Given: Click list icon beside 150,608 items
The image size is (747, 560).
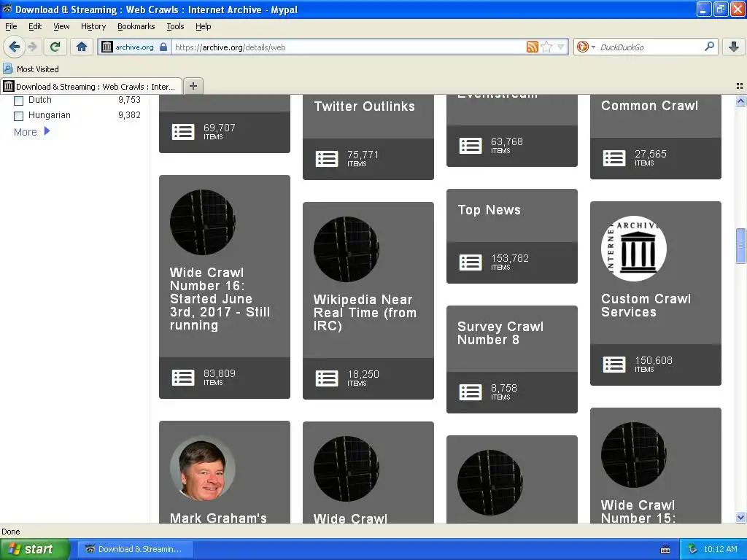Looking at the screenshot, I should coord(614,365).
